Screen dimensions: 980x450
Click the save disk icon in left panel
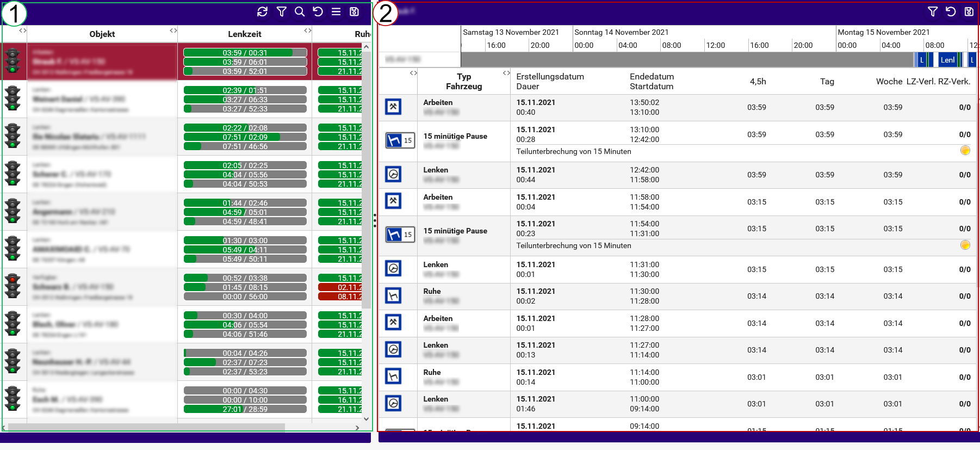(x=354, y=11)
